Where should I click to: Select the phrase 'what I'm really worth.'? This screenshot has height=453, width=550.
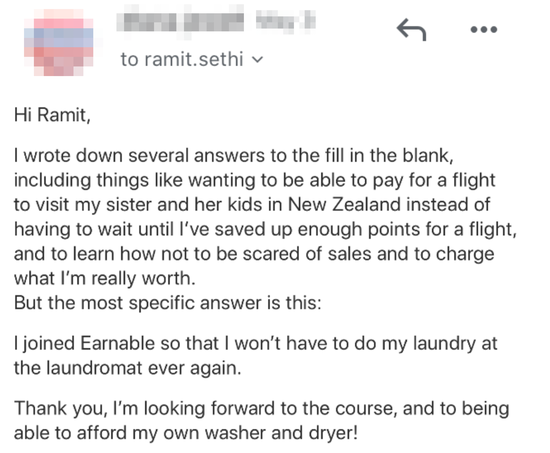105,279
